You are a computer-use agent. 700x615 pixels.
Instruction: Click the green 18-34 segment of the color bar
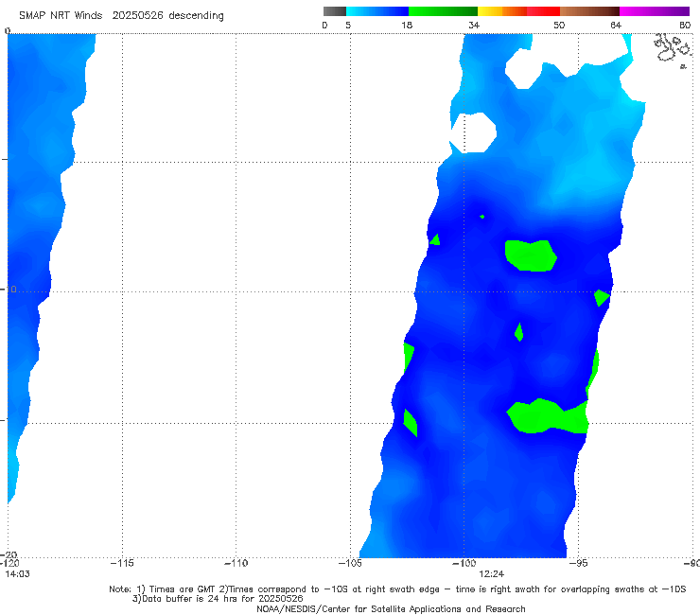pos(443,11)
